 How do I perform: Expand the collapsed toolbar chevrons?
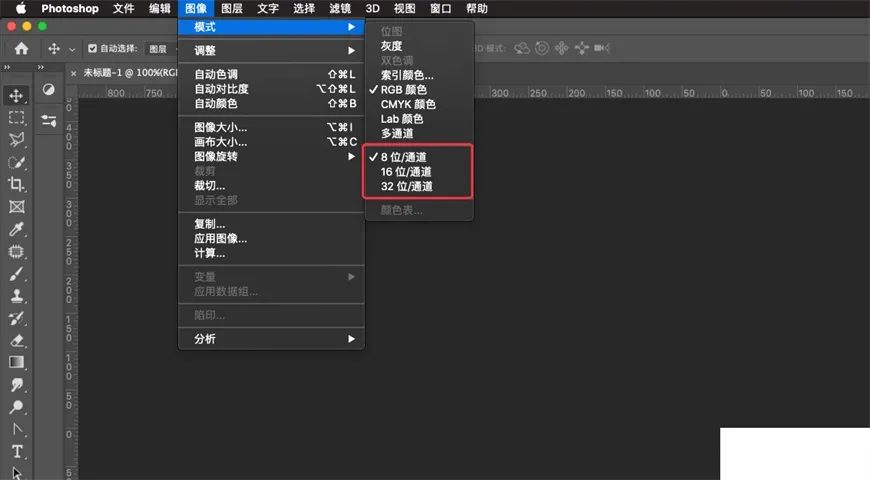point(7,67)
